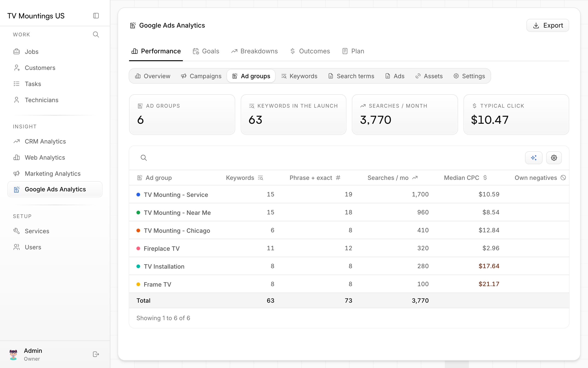Open Marketing Analytics in the sidebar

click(x=55, y=173)
